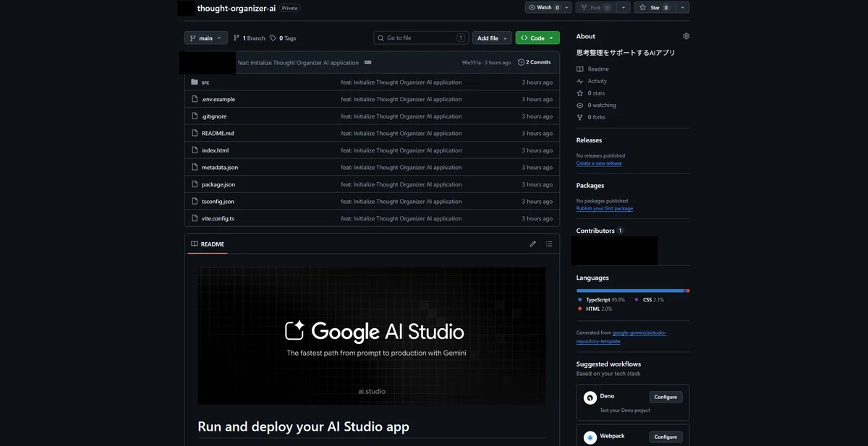
Task: Click the Deno logo in Suggested workflows
Action: (x=590, y=398)
